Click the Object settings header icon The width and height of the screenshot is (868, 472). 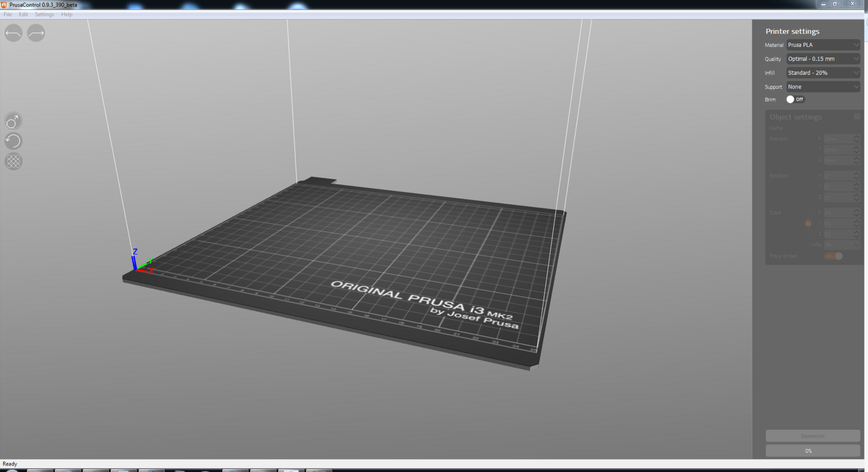coord(857,117)
